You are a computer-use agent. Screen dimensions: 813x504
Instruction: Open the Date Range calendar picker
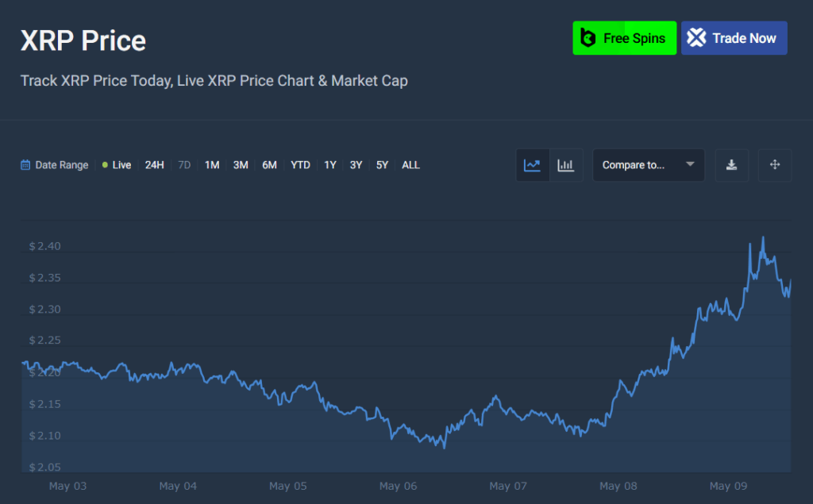coord(25,165)
